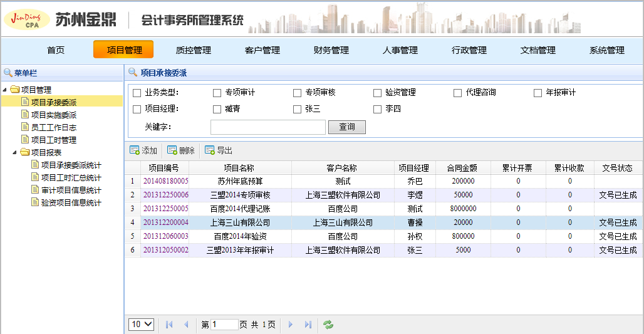Screen dimensions: 644x334
Task: Go to first page of results
Action: click(x=169, y=325)
